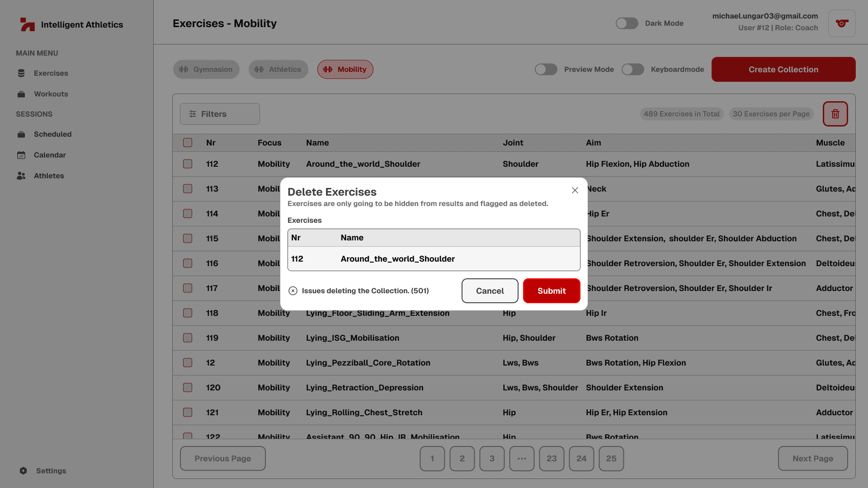Open Workouts in the sidebar

pyautogui.click(x=51, y=94)
